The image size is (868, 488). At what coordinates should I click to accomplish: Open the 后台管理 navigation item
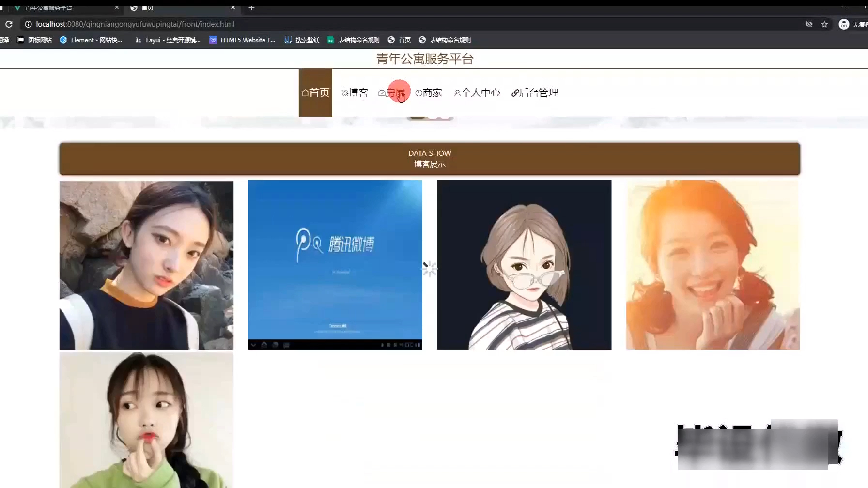pyautogui.click(x=535, y=92)
